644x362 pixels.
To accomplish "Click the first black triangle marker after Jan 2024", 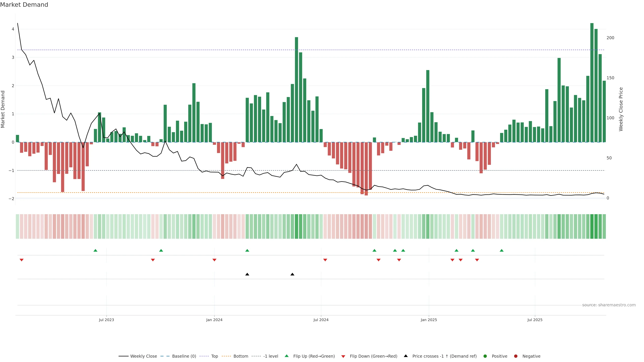I will (x=247, y=274).
